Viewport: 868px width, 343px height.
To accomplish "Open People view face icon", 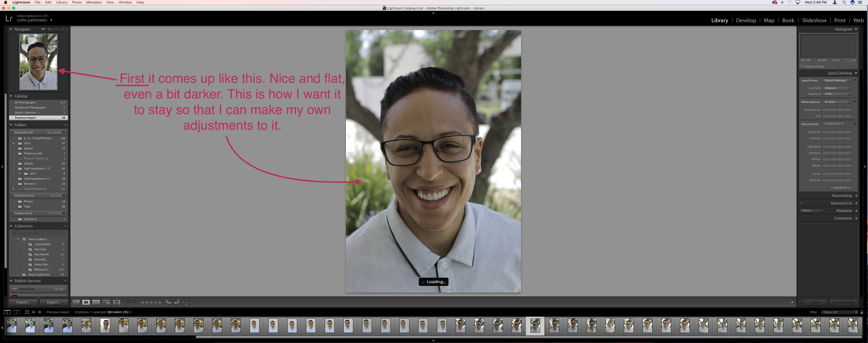I will [116, 302].
